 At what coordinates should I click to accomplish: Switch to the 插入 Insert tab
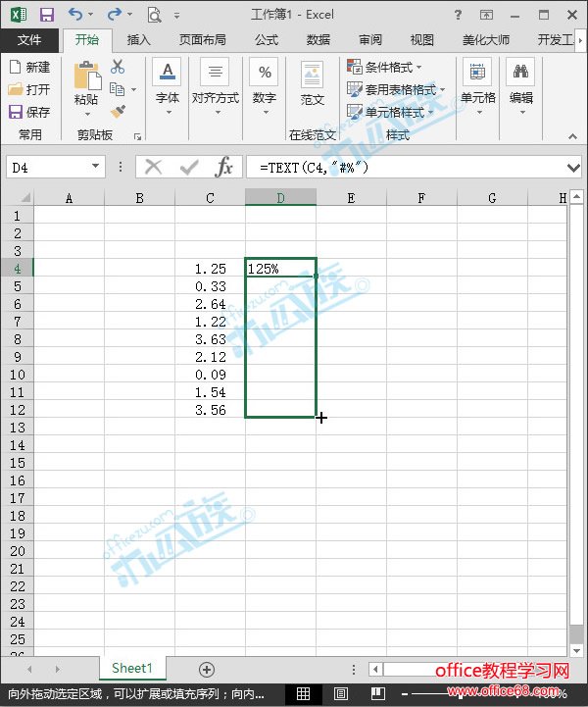(x=138, y=39)
